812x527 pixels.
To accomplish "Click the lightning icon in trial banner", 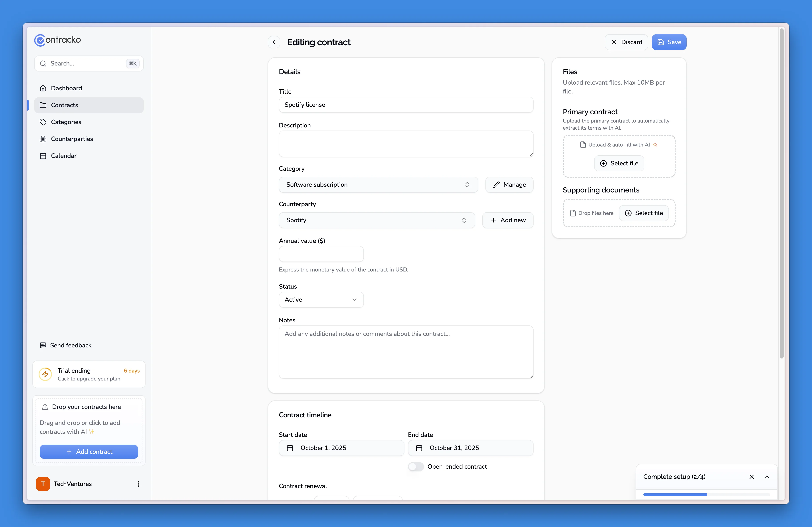I will [45, 374].
